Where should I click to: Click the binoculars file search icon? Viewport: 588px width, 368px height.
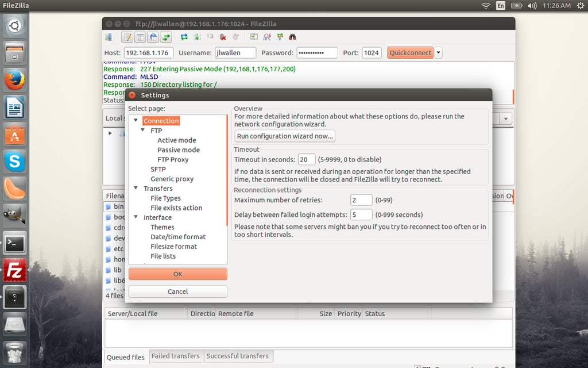tap(292, 37)
